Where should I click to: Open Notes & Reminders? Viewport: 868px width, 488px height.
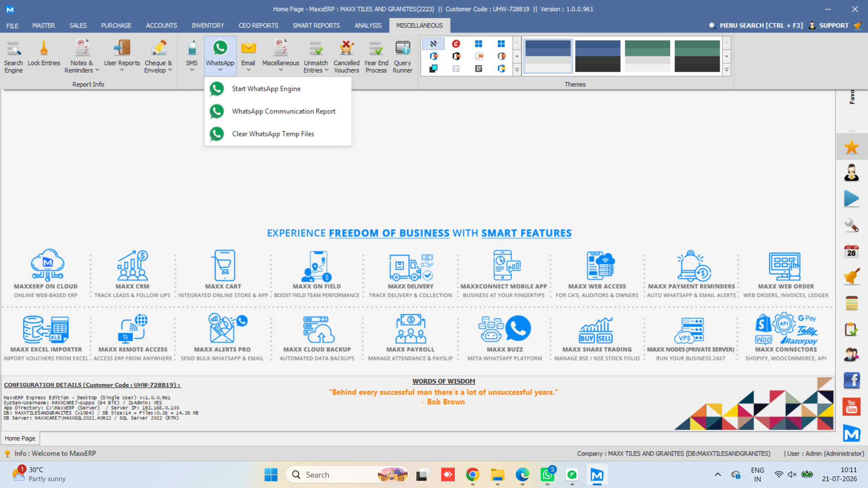[81, 56]
